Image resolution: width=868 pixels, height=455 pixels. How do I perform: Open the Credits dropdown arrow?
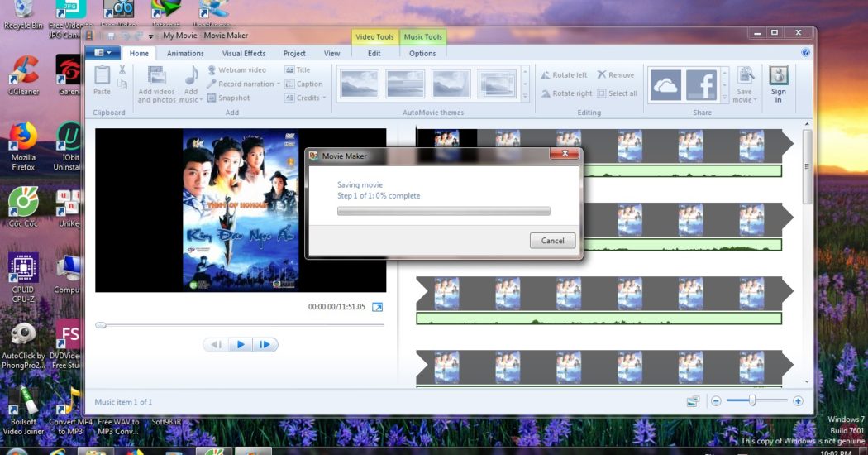pos(324,98)
